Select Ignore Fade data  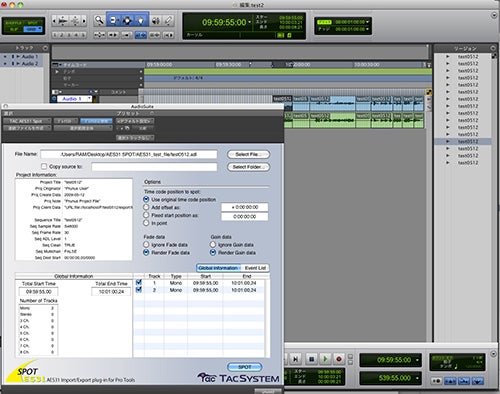click(x=146, y=245)
